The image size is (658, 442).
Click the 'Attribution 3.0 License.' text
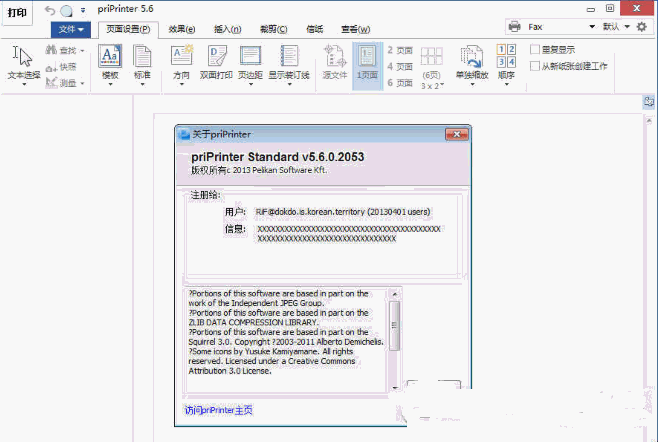(230, 371)
